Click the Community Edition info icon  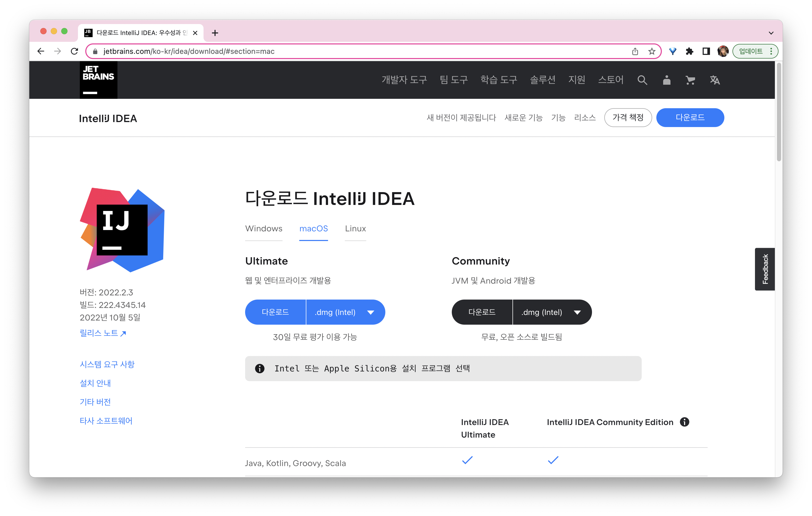pyautogui.click(x=684, y=422)
